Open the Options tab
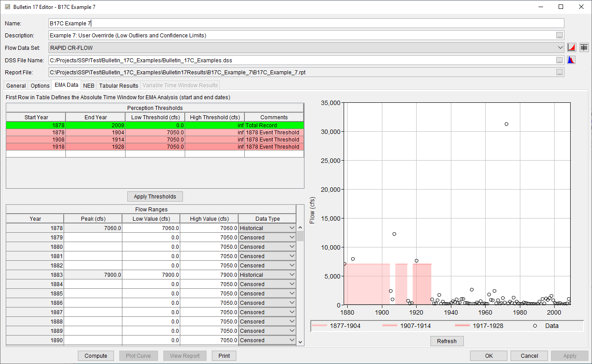 point(40,85)
